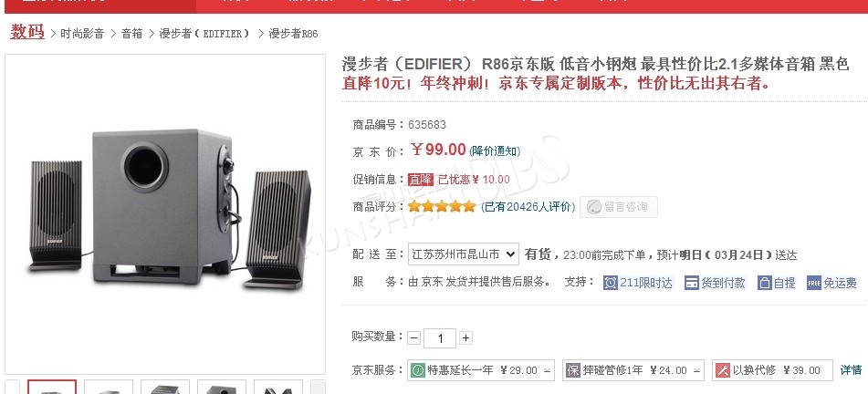This screenshot has width=868, height=394.
Task: Select the first highlighted product thumbnail
Action: 52,387
